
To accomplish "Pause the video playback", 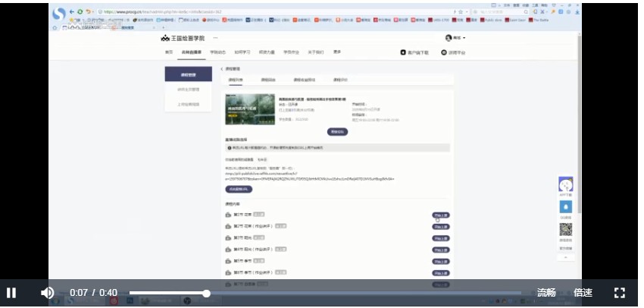I will tap(11, 293).
